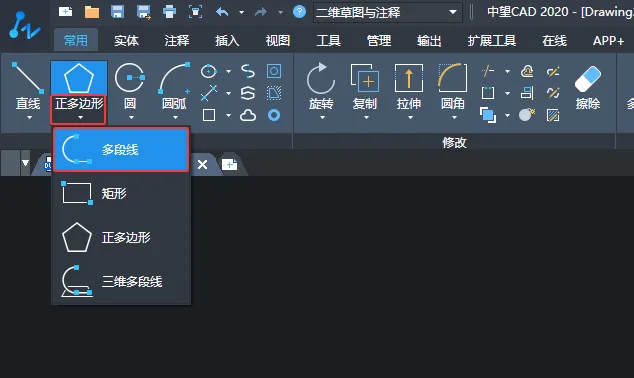
Task: Open plot preview icon beside the printer
Action: pyautogui.click(x=195, y=12)
